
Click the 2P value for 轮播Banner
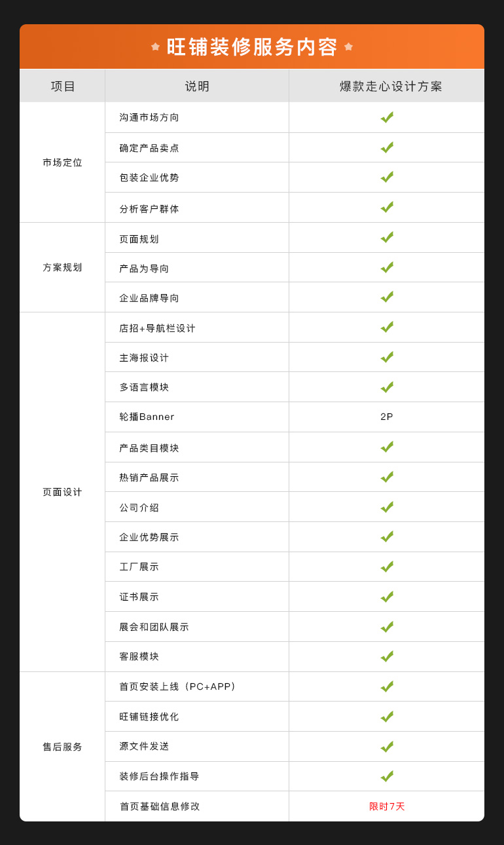pos(387,417)
